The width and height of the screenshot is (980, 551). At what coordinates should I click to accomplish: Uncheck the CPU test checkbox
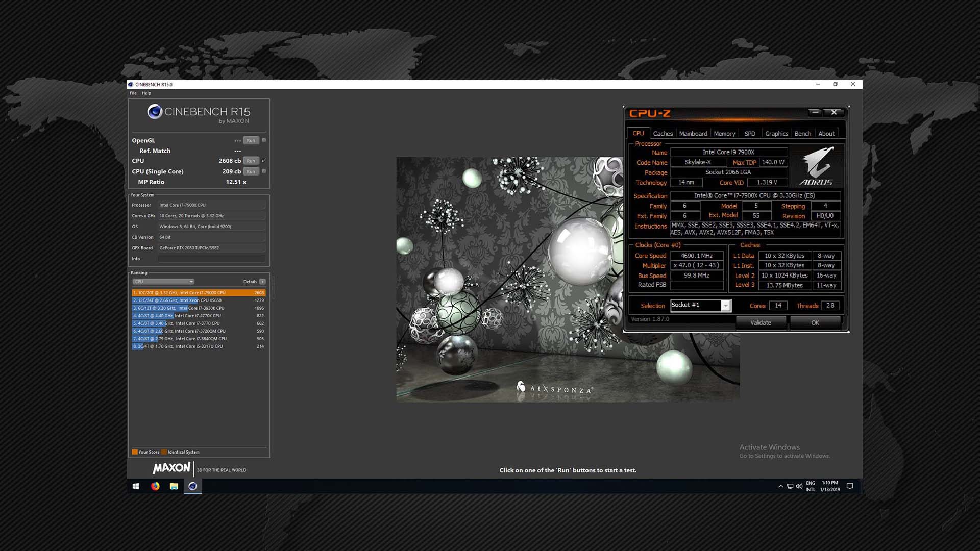point(264,161)
